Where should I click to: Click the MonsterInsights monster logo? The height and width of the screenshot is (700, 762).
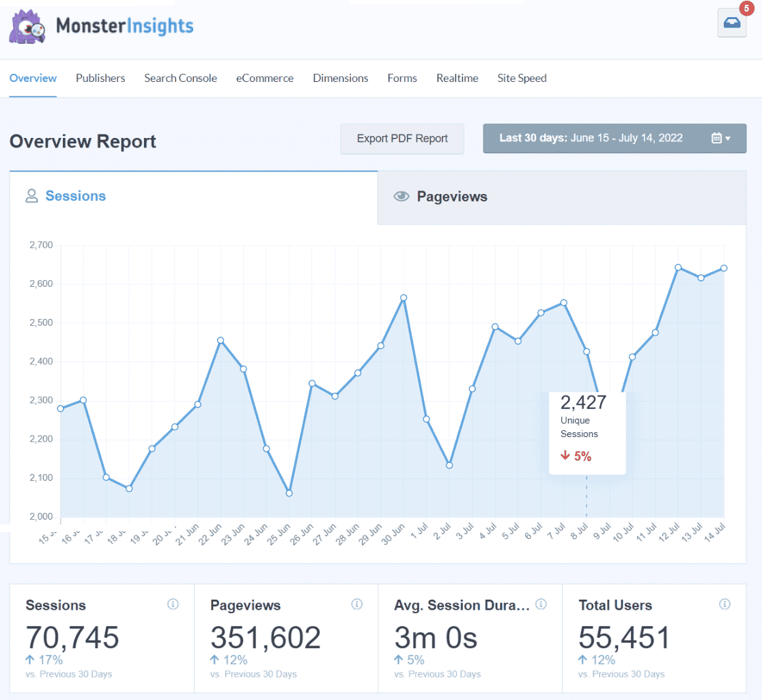[27, 27]
